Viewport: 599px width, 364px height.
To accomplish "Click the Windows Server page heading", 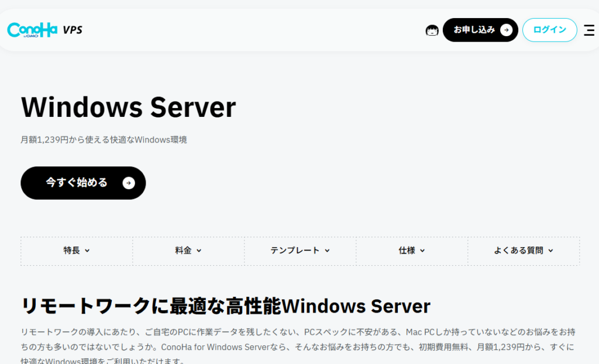I will [x=128, y=107].
